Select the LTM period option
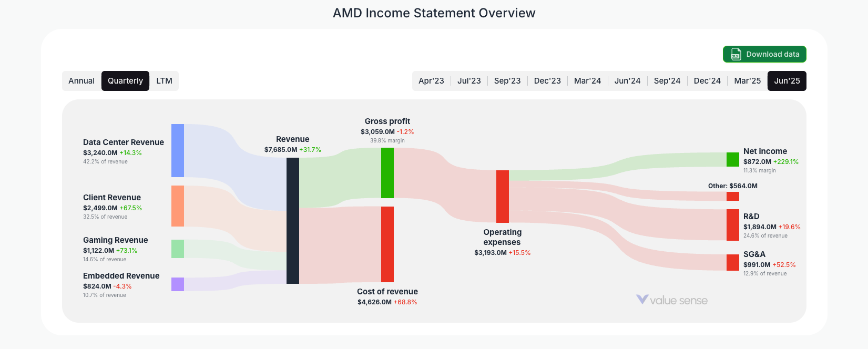This screenshot has height=349, width=868. point(164,80)
